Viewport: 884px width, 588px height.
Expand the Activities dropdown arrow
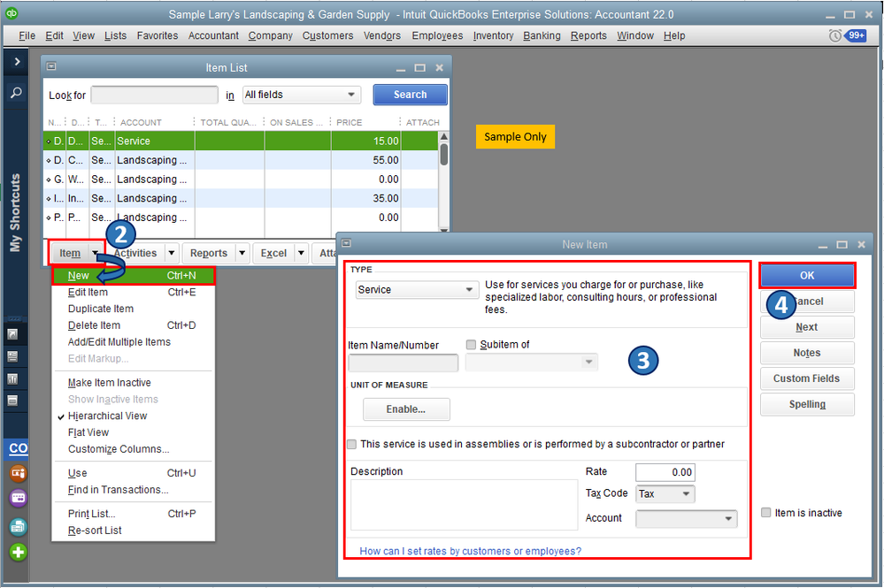coord(172,254)
